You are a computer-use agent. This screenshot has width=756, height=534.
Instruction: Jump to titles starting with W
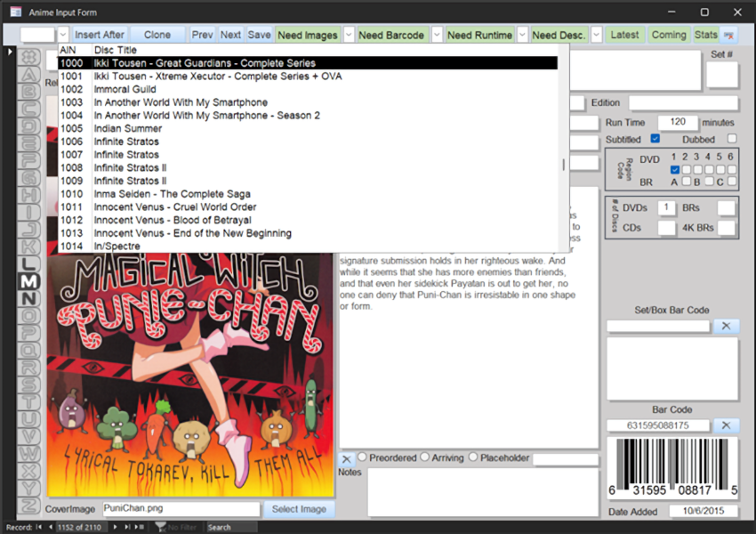pos(28,454)
